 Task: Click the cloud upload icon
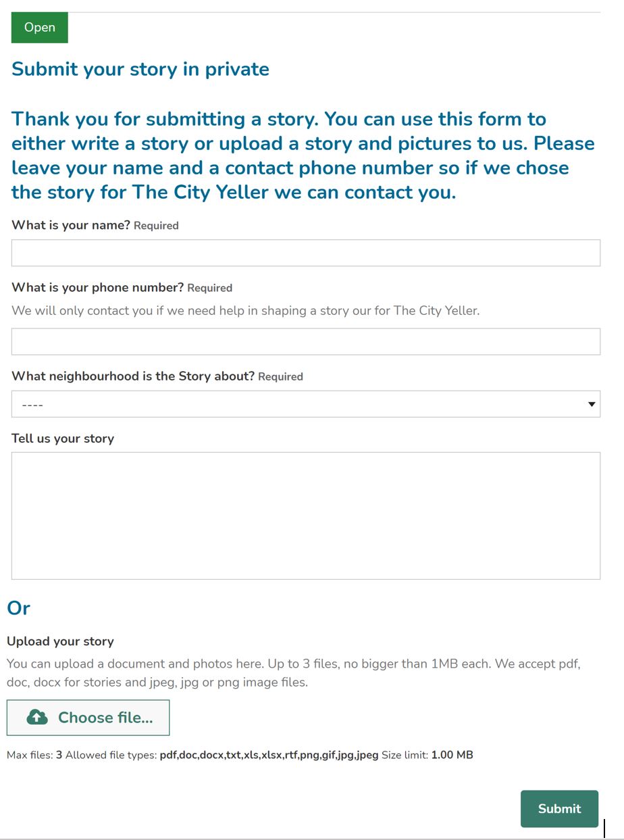tap(37, 718)
